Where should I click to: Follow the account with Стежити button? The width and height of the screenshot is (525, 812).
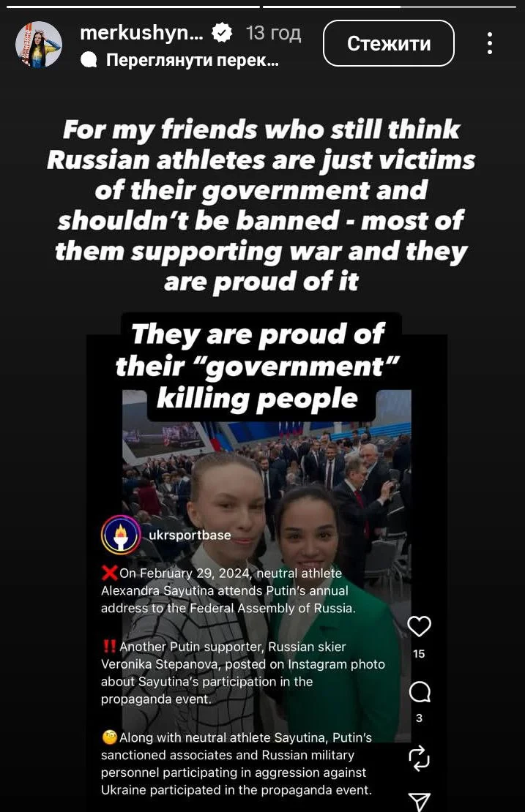(389, 43)
